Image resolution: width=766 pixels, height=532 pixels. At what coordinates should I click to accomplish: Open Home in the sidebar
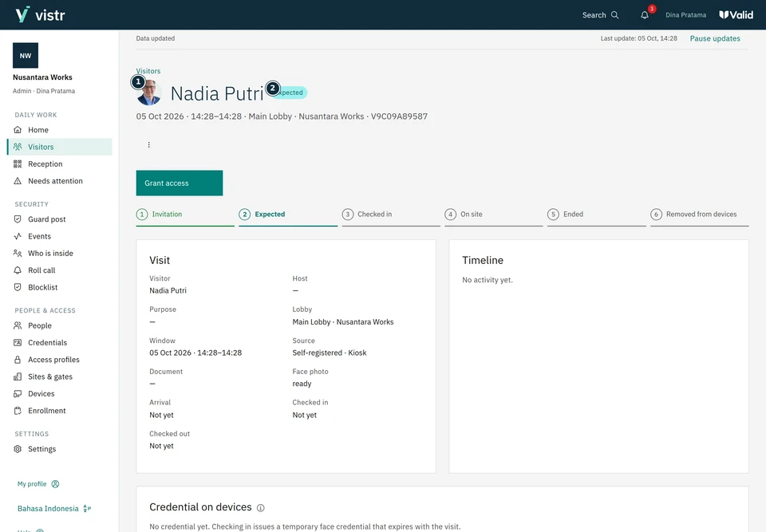click(x=60, y=130)
